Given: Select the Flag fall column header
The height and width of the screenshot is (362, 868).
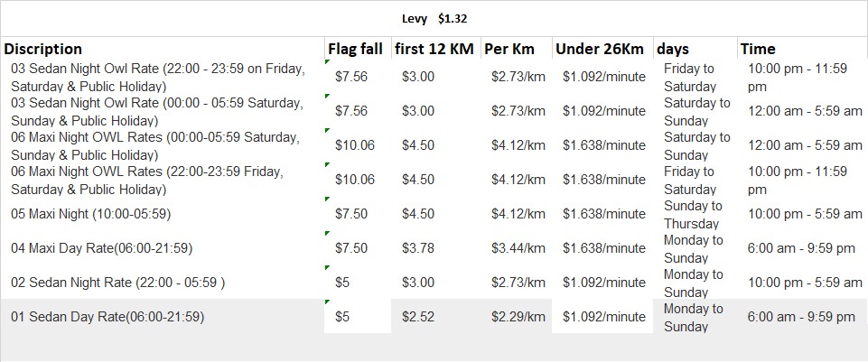Looking at the screenshot, I should coord(355,49).
